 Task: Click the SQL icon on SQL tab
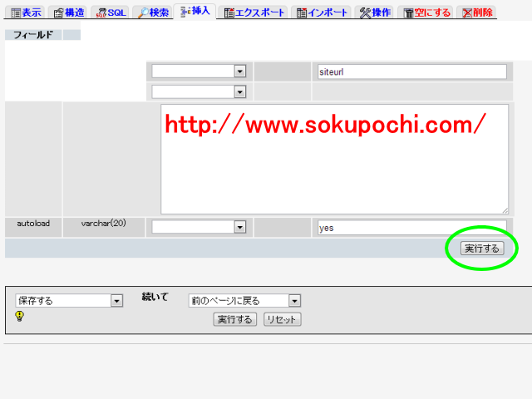pyautogui.click(x=101, y=13)
